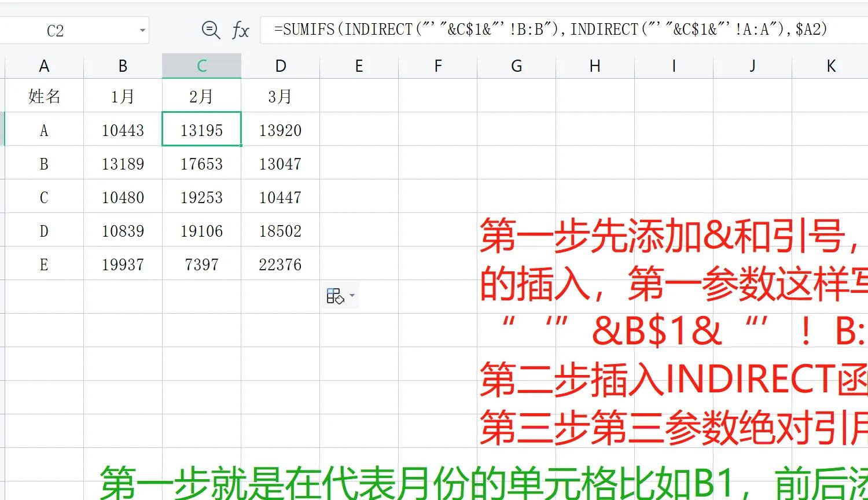
Task: Select the 3月 header cell
Action: [x=280, y=97]
